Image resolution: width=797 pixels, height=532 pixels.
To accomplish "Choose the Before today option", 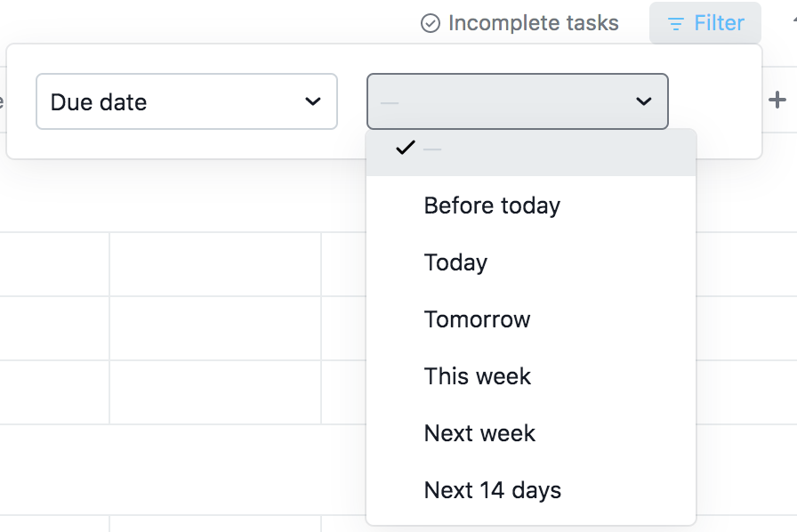I will click(x=492, y=206).
